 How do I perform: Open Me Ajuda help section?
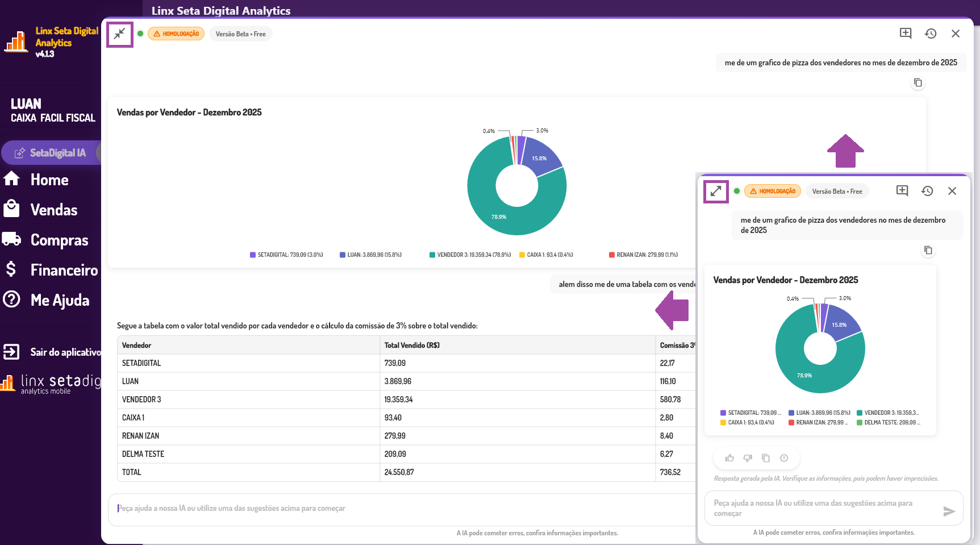coord(60,300)
